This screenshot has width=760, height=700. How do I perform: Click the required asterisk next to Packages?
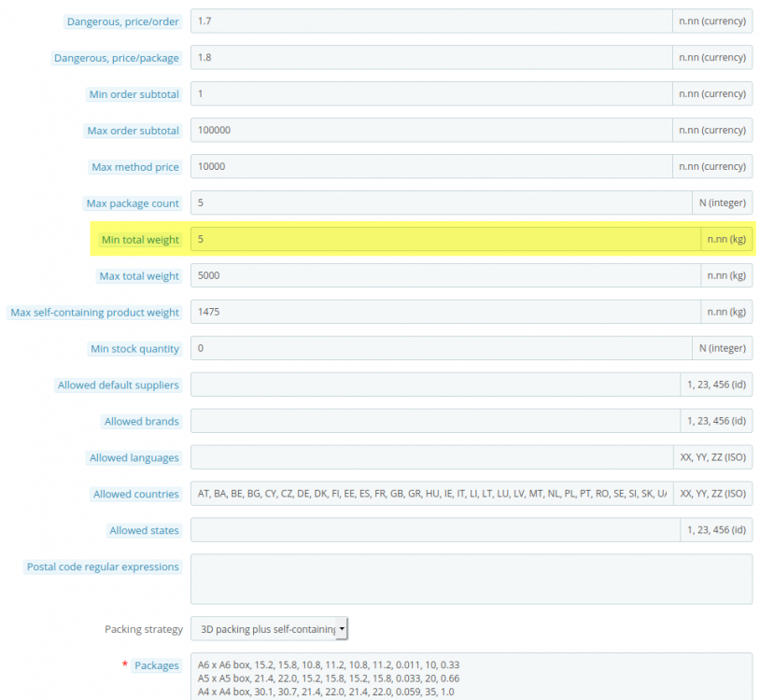click(124, 665)
